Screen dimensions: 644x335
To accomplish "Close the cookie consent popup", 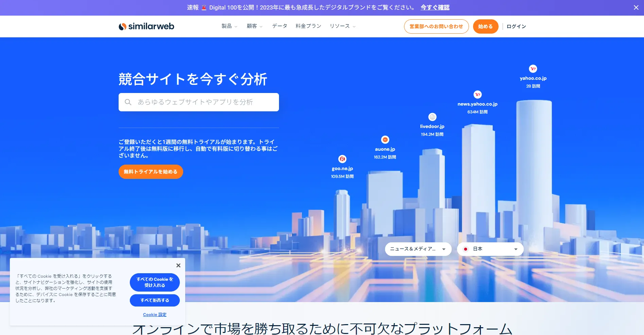I will click(x=178, y=265).
